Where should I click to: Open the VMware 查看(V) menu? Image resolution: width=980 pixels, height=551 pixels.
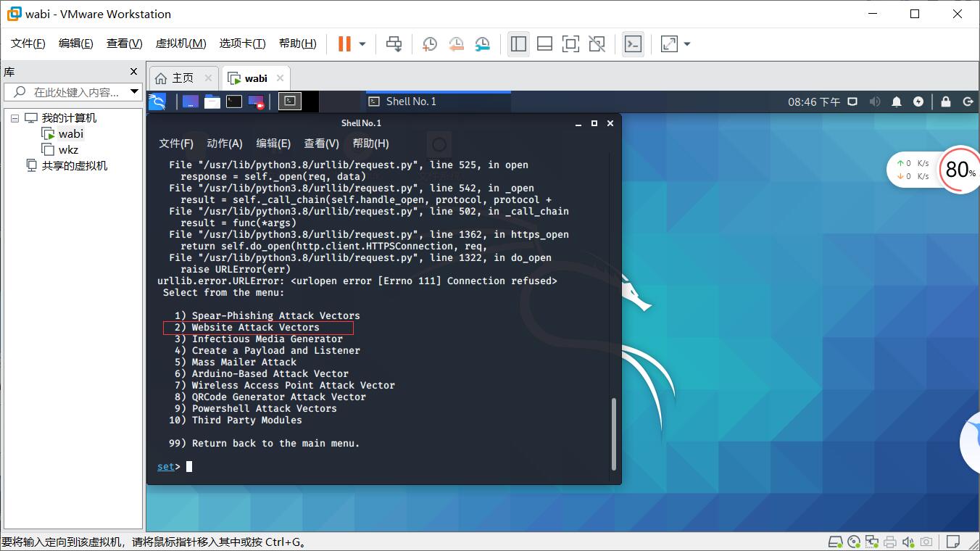coord(125,43)
